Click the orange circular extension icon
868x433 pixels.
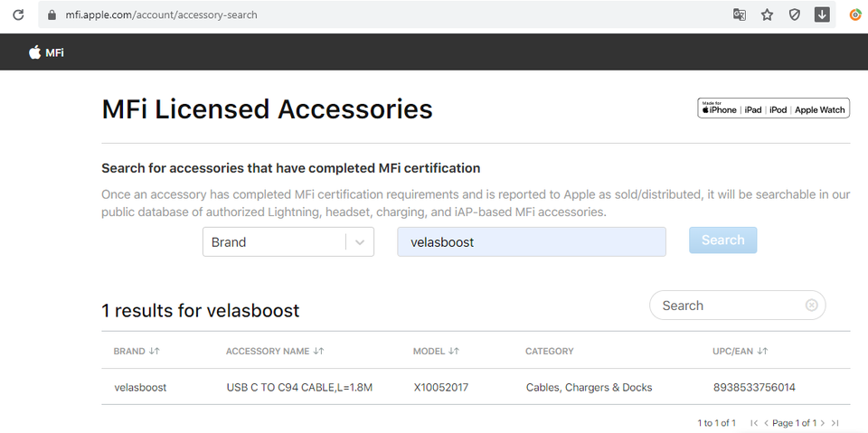pos(856,15)
